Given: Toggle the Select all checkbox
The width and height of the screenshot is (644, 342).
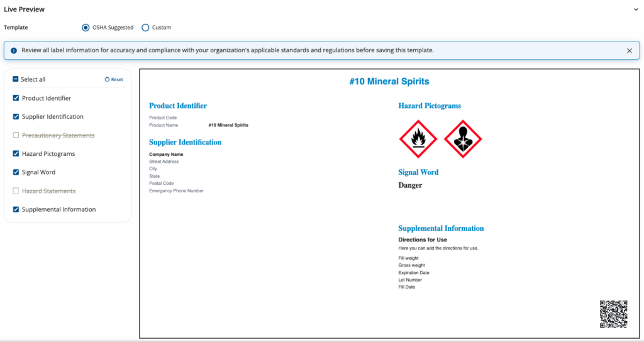Looking at the screenshot, I should [x=16, y=79].
